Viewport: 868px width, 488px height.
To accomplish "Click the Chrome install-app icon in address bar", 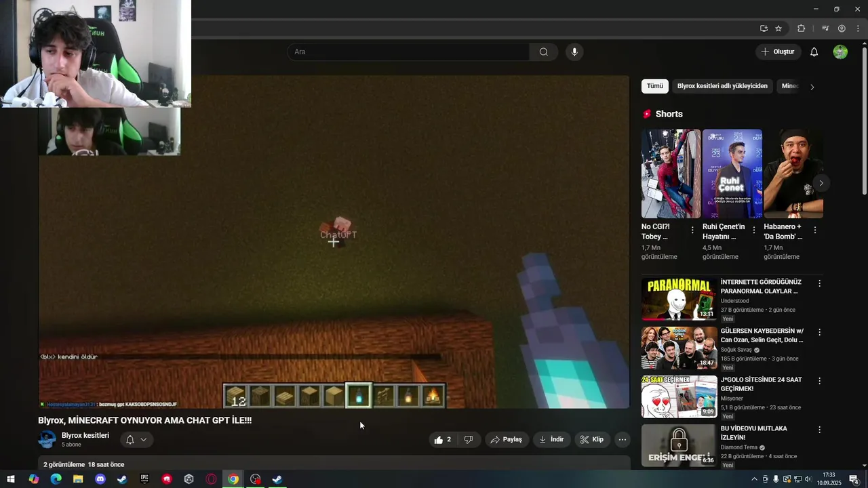I will click(x=764, y=28).
